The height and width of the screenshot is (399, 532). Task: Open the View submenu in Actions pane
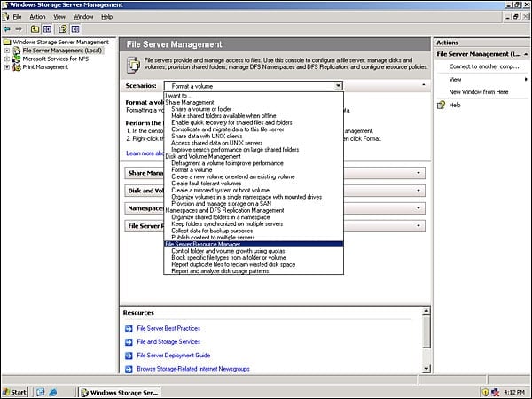[482, 80]
